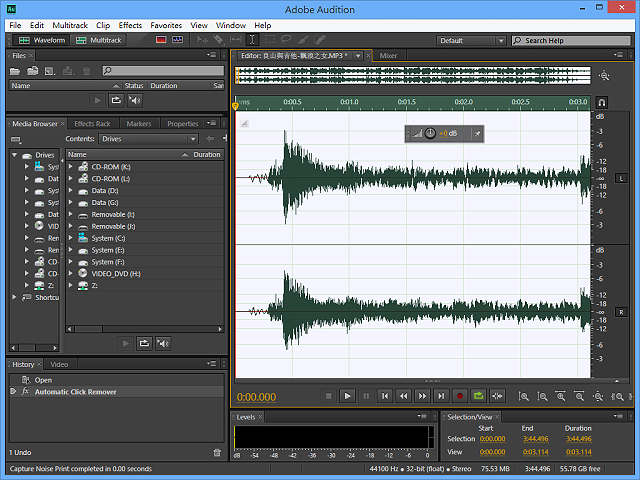Click the Play transport button
The height and width of the screenshot is (480, 640).
coord(347,396)
